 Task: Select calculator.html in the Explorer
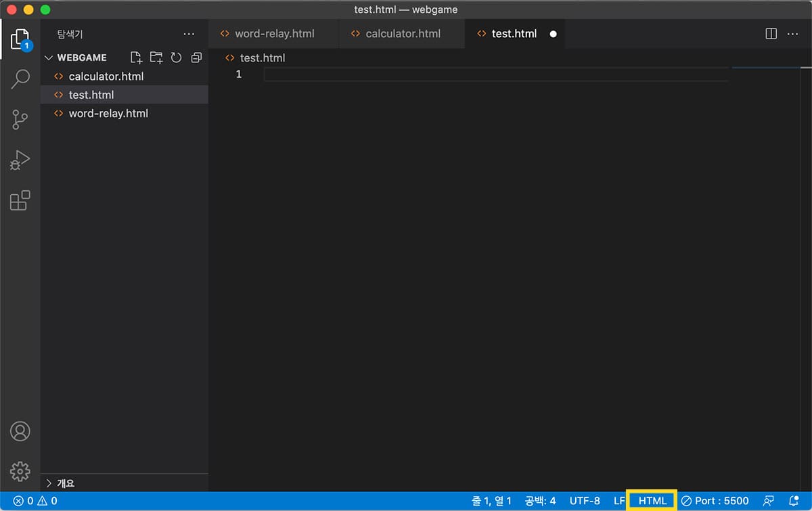106,76
